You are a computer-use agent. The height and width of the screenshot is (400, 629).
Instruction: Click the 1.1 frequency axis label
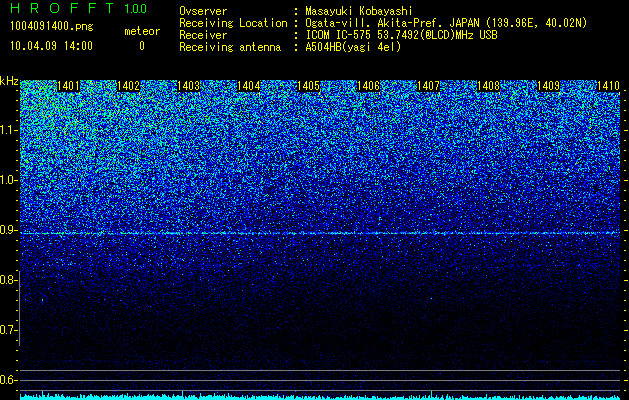(9, 130)
